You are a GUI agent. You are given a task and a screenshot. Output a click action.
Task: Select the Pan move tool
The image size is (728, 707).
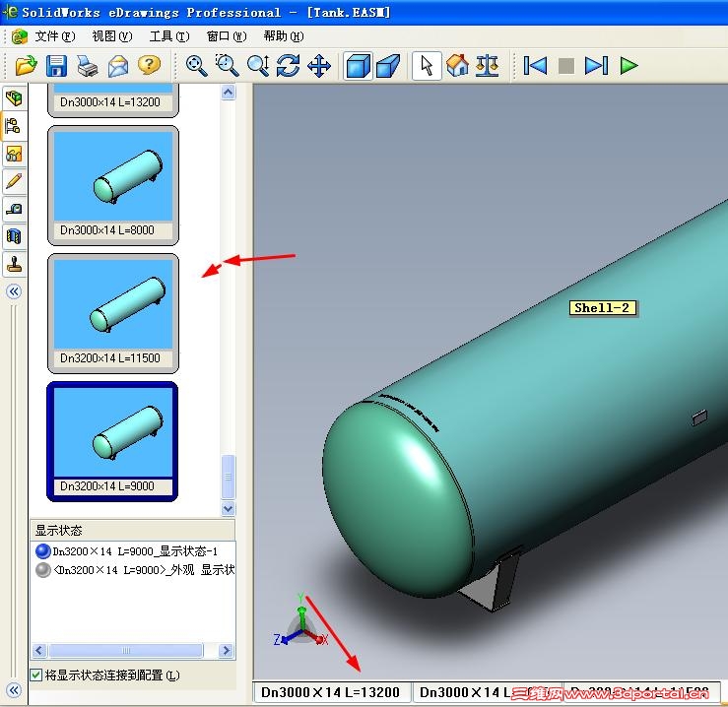pos(319,65)
